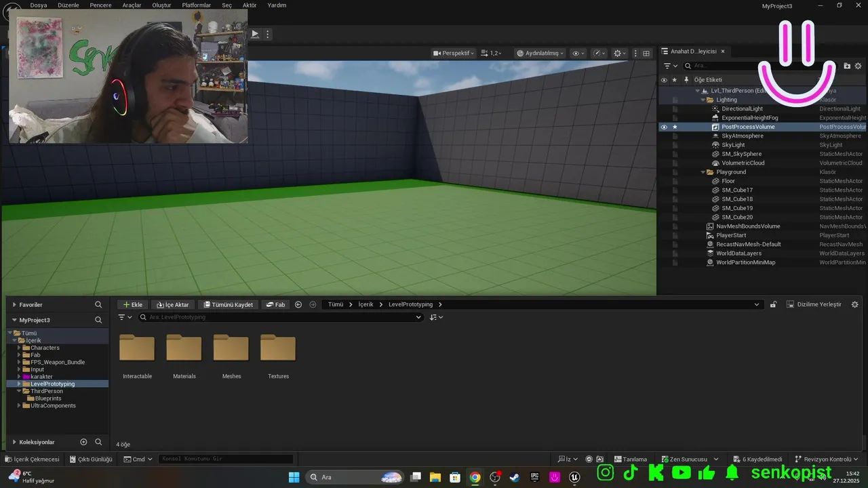The image size is (868, 488).
Task: Click the Fab button in Content Browser
Action: point(275,304)
